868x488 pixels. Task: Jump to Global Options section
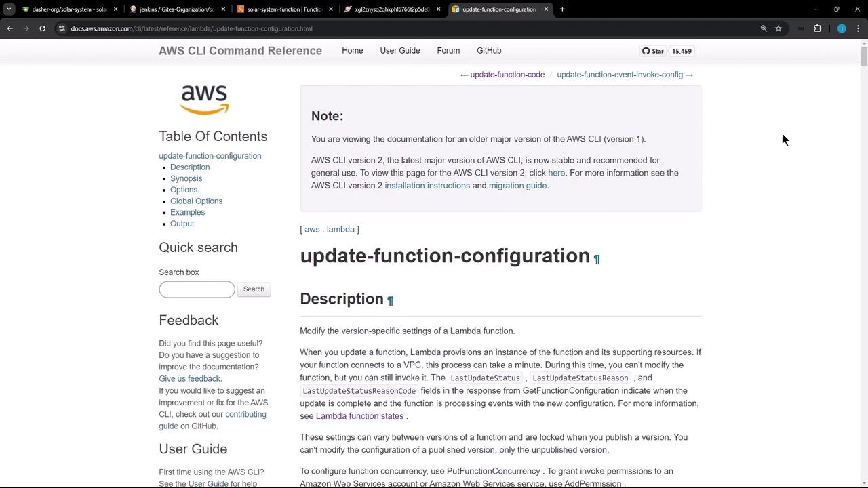196,201
